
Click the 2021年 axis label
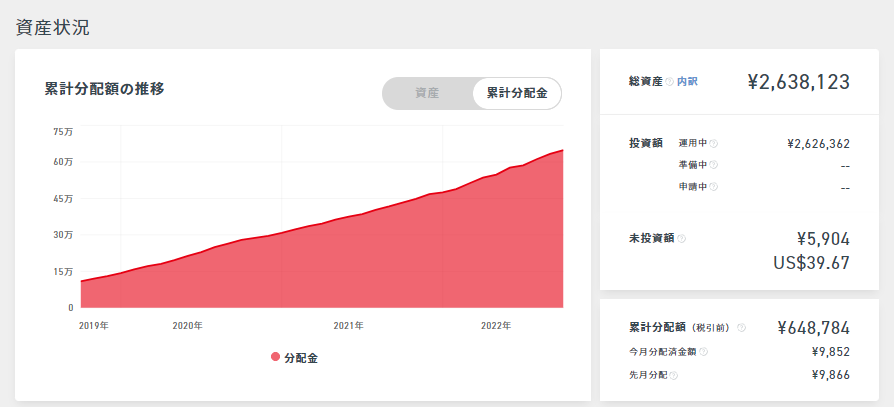click(x=348, y=325)
